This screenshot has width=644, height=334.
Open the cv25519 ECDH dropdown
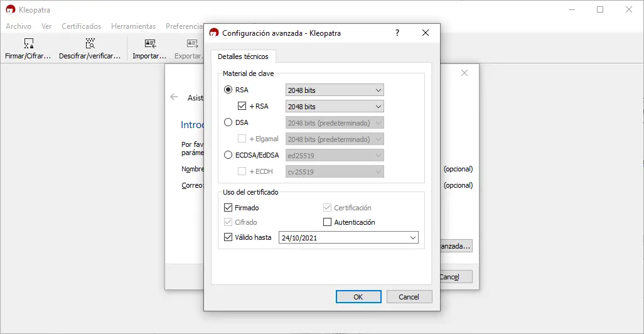335,172
